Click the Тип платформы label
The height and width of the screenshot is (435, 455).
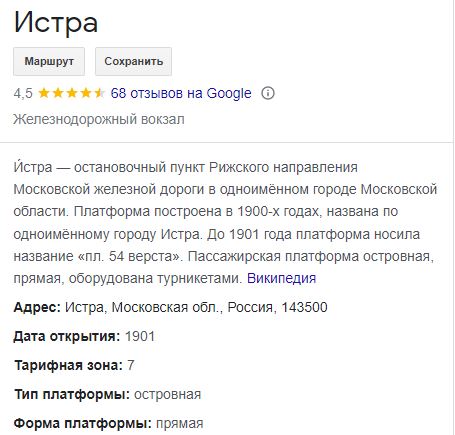pos(72,394)
